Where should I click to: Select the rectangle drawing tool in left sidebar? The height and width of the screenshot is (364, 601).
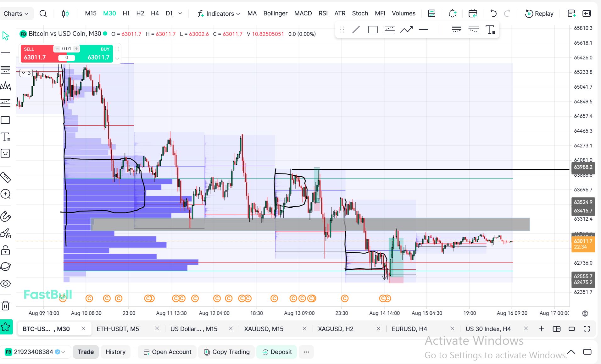click(x=6, y=120)
